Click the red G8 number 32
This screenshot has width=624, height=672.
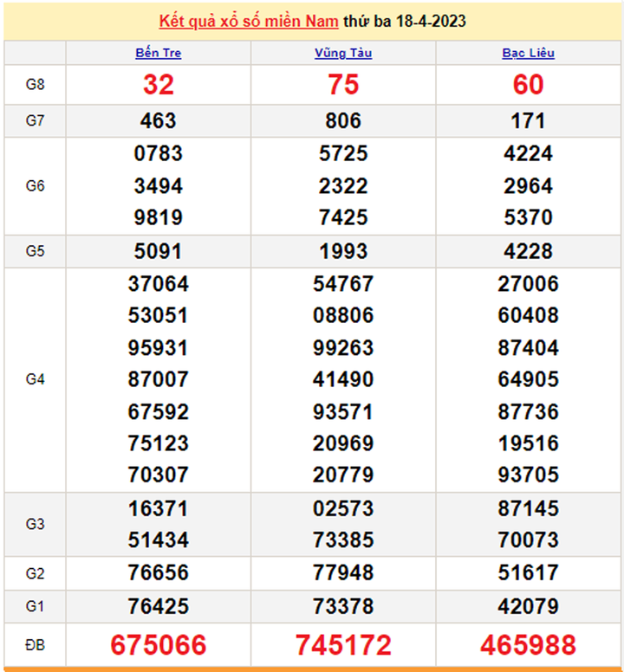(159, 85)
